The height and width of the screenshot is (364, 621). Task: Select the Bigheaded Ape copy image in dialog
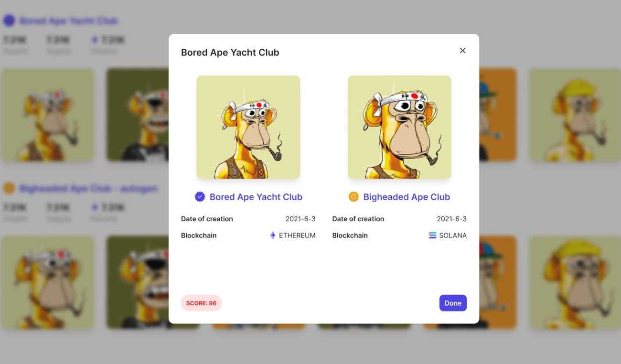tap(399, 127)
